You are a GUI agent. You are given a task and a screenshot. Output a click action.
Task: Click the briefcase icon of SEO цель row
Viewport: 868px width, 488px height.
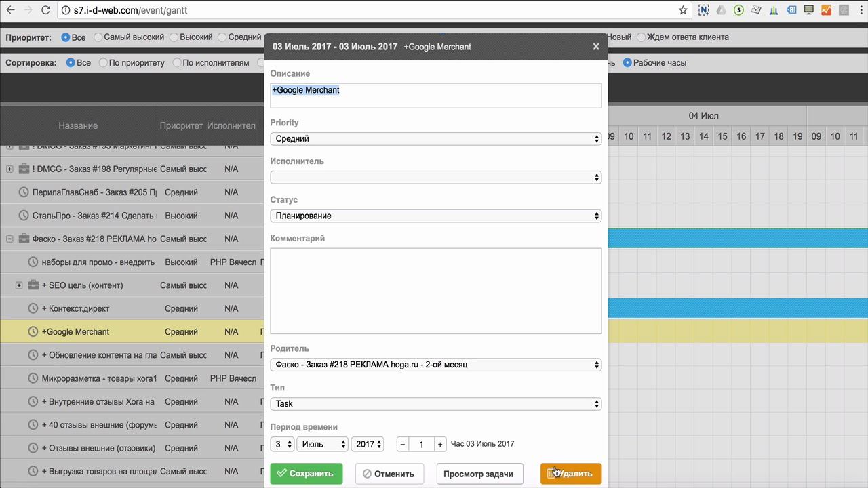33,285
